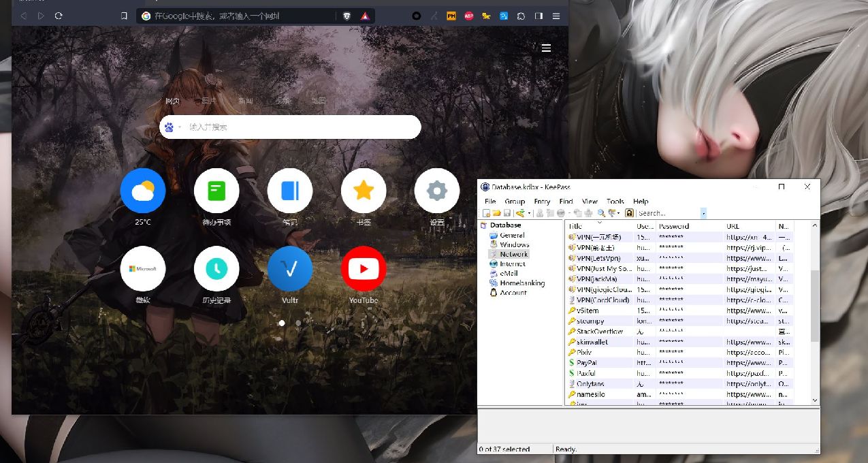Open the KeePass Tools menu
This screenshot has height=463, width=868.
[615, 202]
